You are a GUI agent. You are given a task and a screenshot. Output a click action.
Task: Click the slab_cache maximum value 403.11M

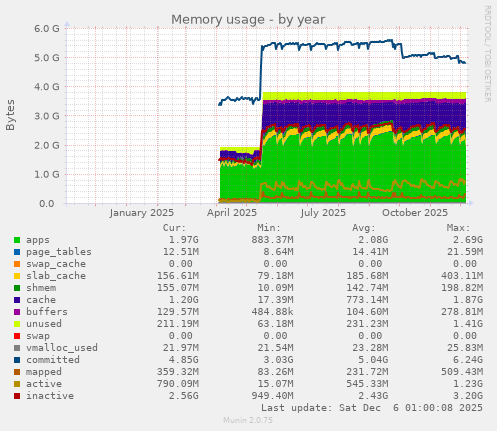click(462, 276)
